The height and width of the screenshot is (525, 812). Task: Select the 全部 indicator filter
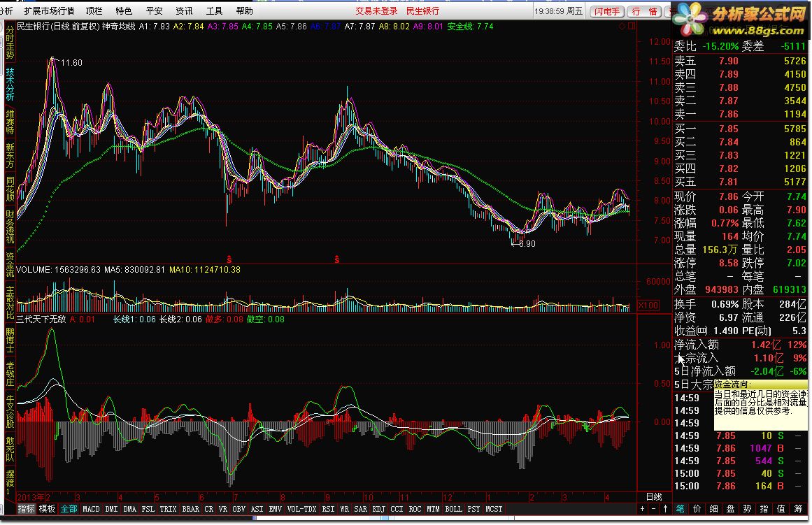tap(69, 509)
